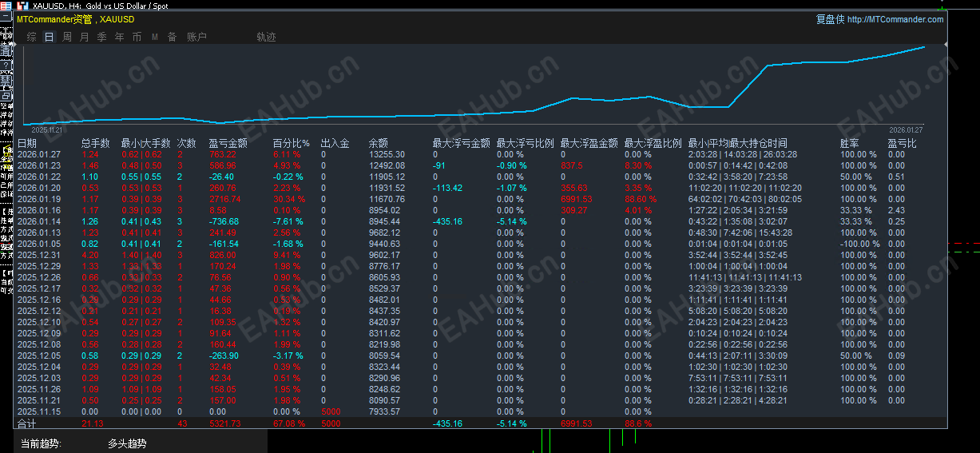Click the 最大浮亏金额 column header
980x453 pixels.
pyautogui.click(x=461, y=143)
